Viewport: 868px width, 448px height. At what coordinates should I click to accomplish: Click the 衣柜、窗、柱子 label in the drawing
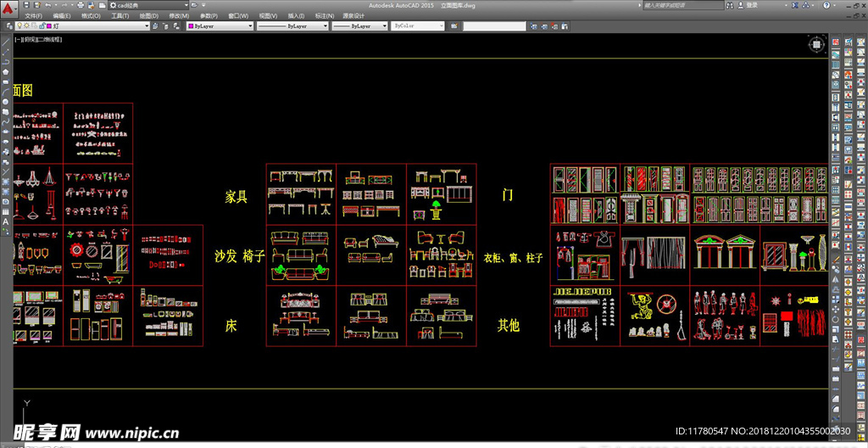point(513,258)
